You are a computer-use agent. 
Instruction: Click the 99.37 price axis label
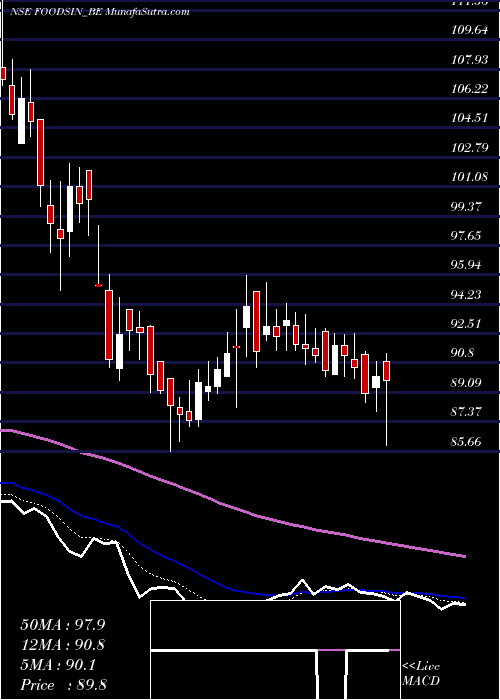point(467,207)
